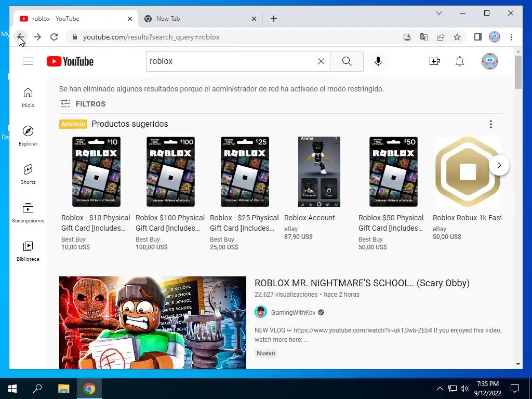Open Roblox Robux 1k Fast listing
532x399 pixels.
(467, 218)
